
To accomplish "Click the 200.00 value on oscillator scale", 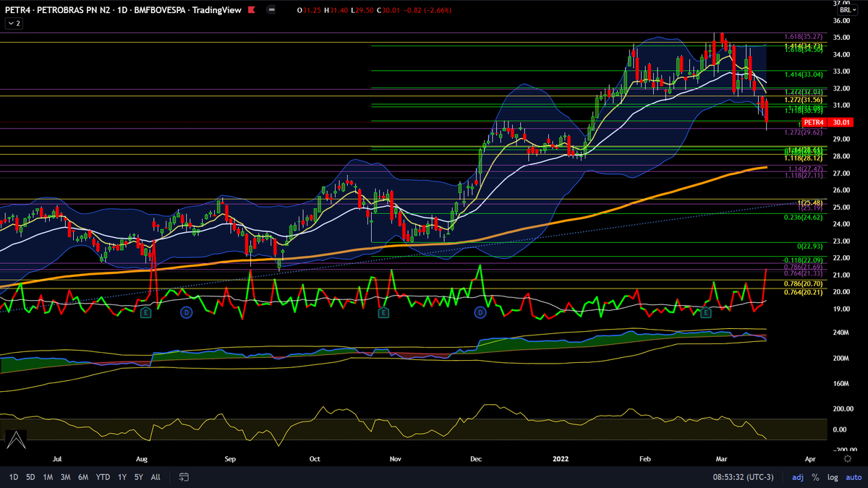I will coord(844,408).
